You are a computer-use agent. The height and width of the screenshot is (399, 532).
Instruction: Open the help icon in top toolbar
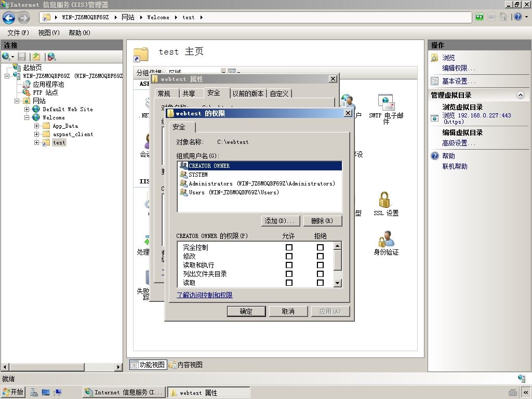point(518,17)
